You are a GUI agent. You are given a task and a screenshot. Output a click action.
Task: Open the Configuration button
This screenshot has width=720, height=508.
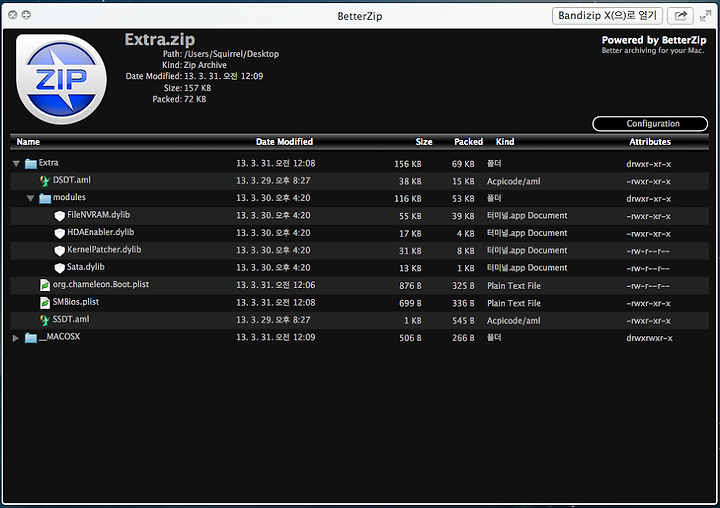click(x=650, y=124)
